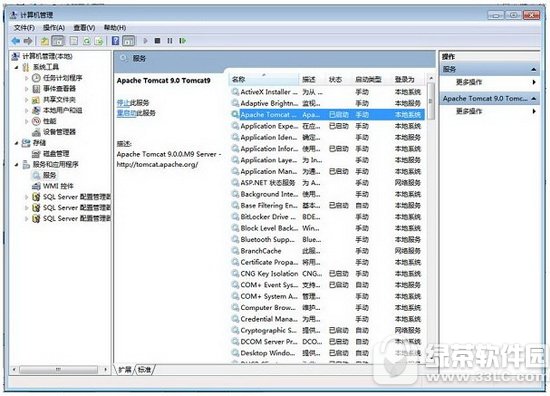Select the Cryptographic Services row
Screen dimensions: 550x396
[x=328, y=330]
